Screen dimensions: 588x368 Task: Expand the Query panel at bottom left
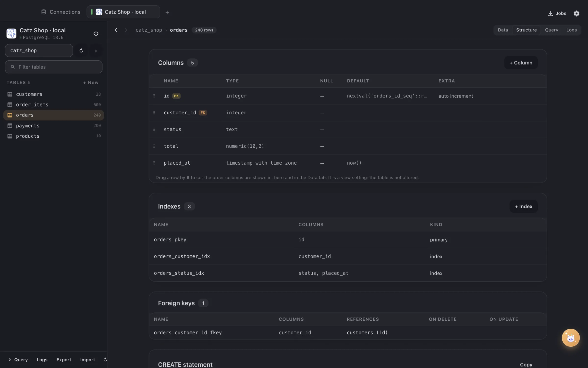pyautogui.click(x=18, y=360)
